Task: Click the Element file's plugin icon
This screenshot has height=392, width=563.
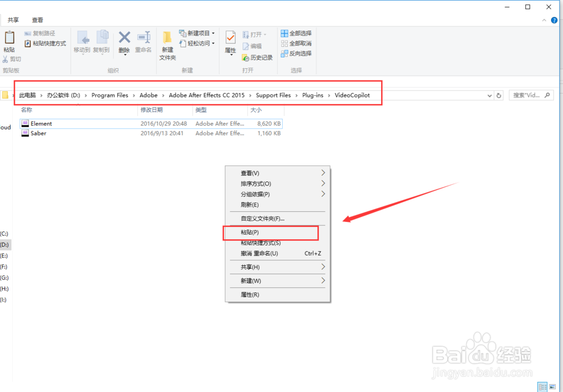Action: [25, 123]
